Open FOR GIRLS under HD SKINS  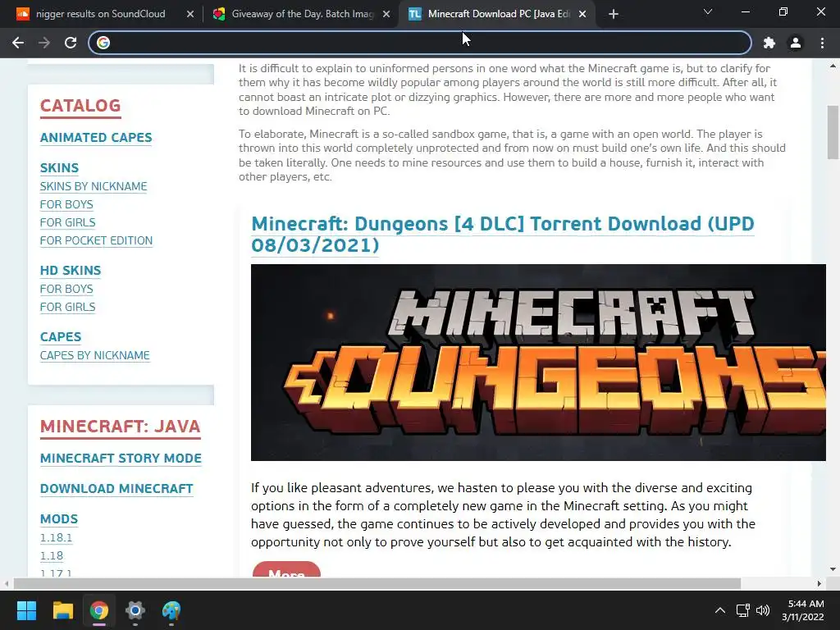(x=67, y=307)
